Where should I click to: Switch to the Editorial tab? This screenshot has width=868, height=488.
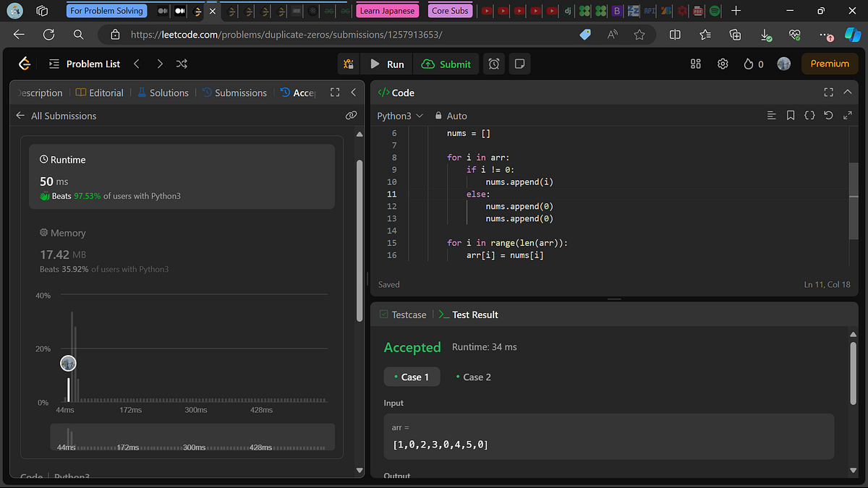tap(100, 93)
